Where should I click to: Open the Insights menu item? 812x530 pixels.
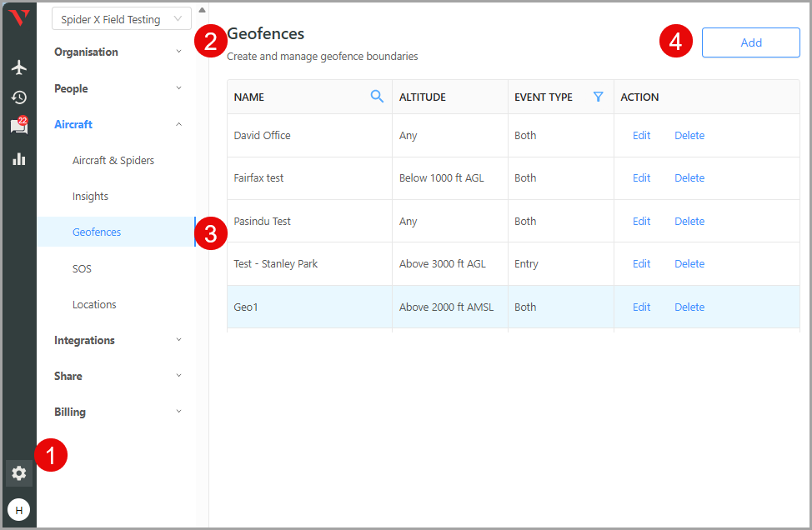click(x=90, y=196)
